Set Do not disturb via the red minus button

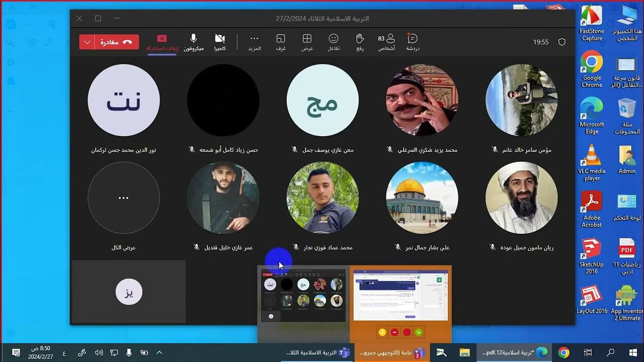(394, 332)
